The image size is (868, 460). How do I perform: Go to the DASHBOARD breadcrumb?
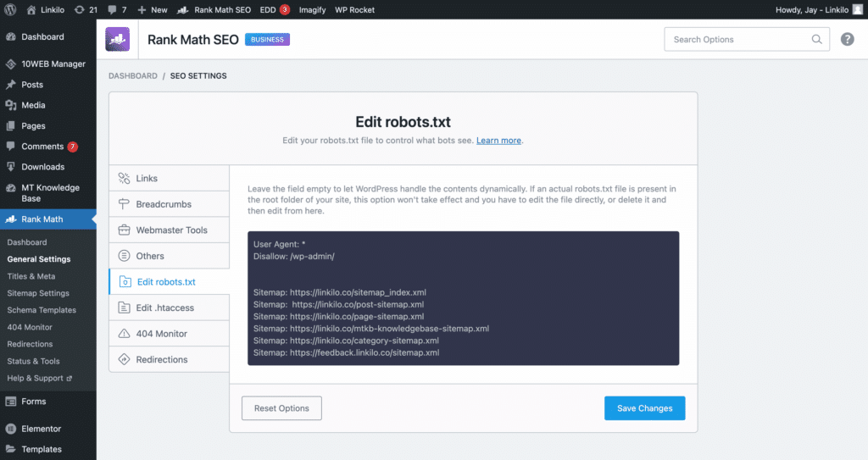coord(133,76)
